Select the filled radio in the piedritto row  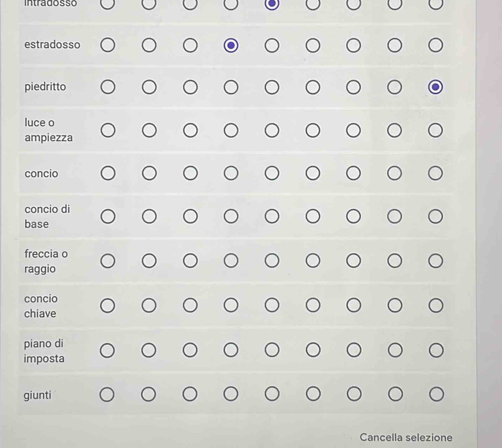[435, 87]
